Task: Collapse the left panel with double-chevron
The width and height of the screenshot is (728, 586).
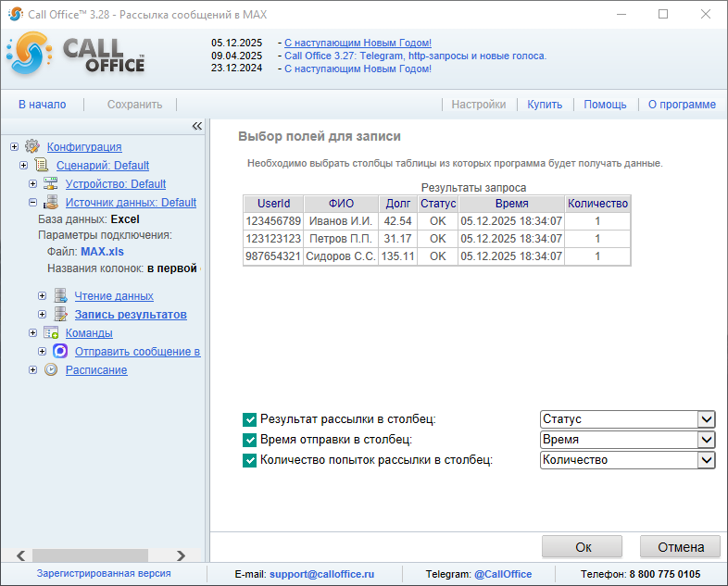Action: tap(196, 126)
